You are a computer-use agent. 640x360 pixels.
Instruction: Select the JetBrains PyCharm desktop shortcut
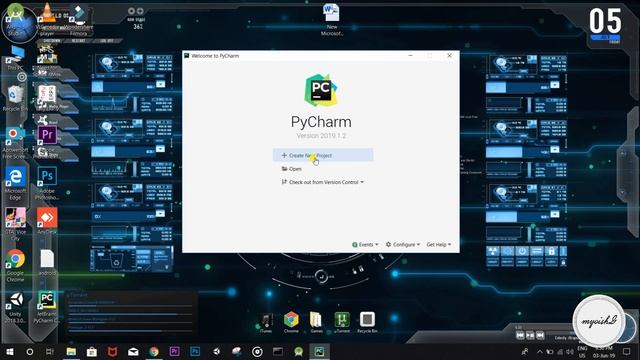coord(47,307)
